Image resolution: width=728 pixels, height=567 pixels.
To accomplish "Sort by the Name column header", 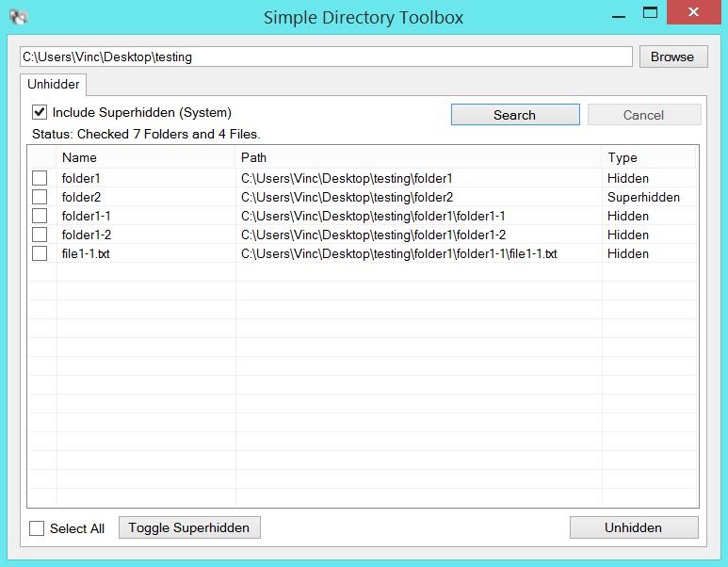I will pyautogui.click(x=146, y=157).
